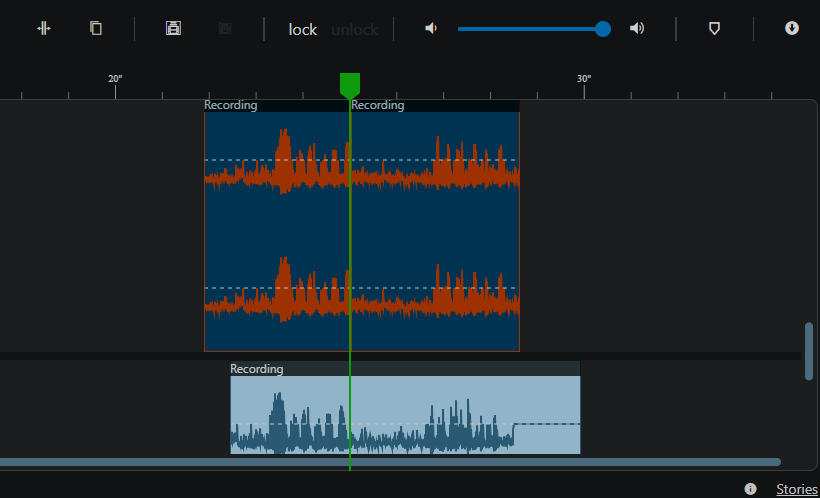Screen dimensions: 820x498
Task: Click the info icon beside Stories
Action: point(750,489)
